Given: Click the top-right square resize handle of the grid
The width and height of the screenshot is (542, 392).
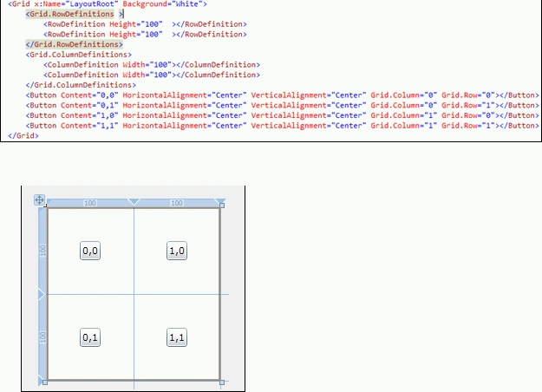Looking at the screenshot, I should 222,206.
